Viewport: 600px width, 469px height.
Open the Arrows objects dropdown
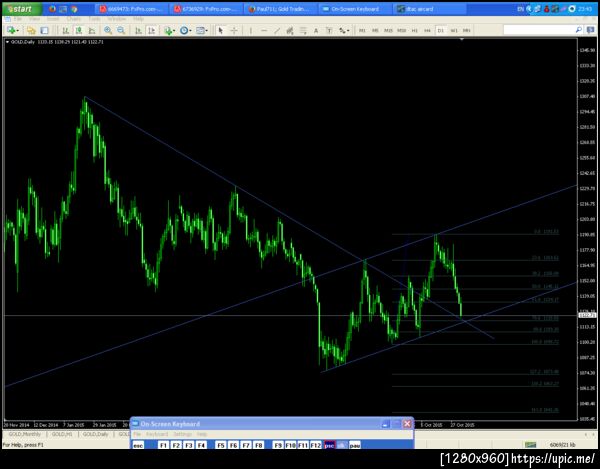(x=344, y=30)
